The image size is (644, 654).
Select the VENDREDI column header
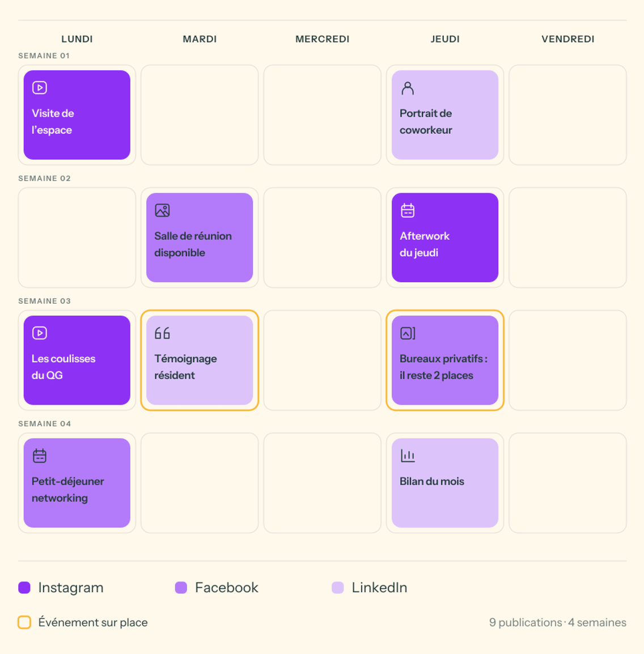tap(567, 39)
